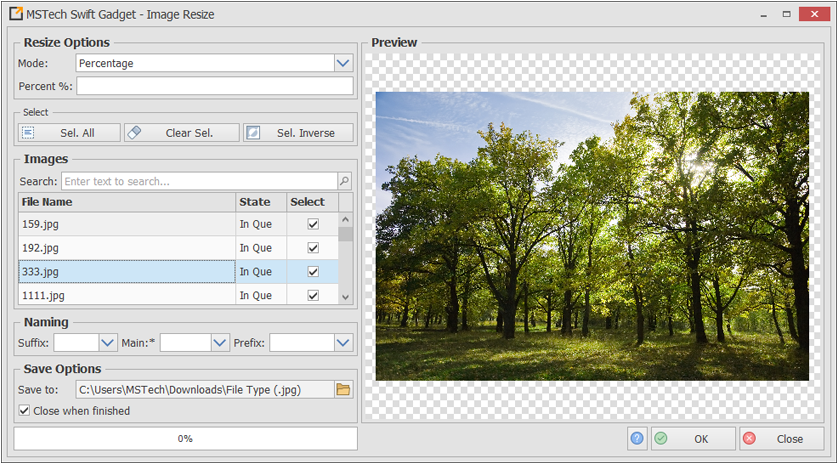This screenshot has width=837, height=463.
Task: Disable the Close when finished checkbox
Action: coord(25,410)
